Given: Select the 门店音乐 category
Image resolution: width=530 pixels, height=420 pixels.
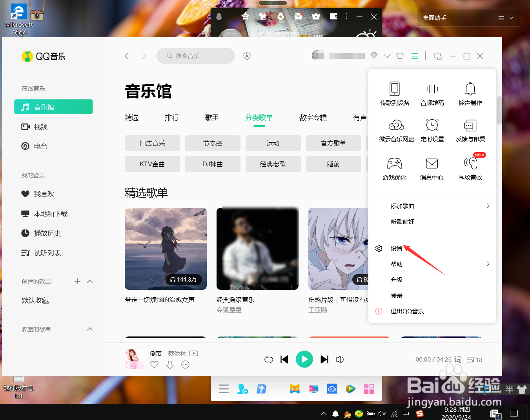Looking at the screenshot, I should 152,143.
